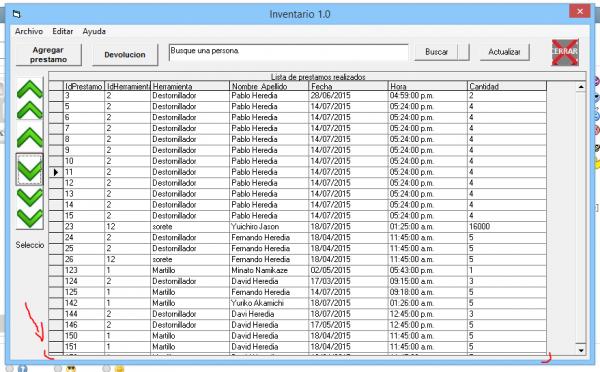
Task: Click the Devolucion button
Action: 125,54
